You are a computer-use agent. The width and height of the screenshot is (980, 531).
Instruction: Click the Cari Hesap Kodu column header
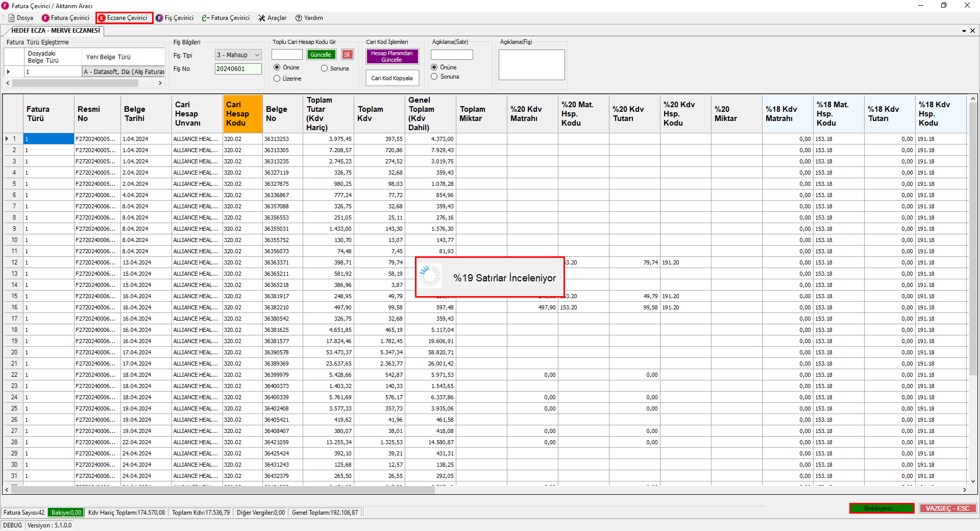(x=242, y=114)
